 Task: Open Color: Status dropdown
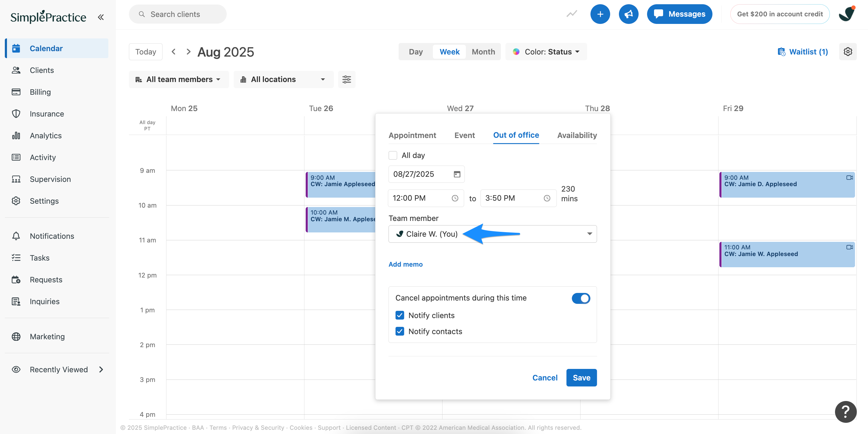pos(546,51)
